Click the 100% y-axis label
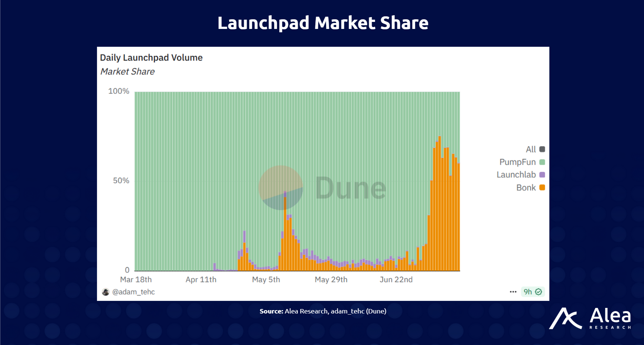The image size is (644, 345). point(118,91)
